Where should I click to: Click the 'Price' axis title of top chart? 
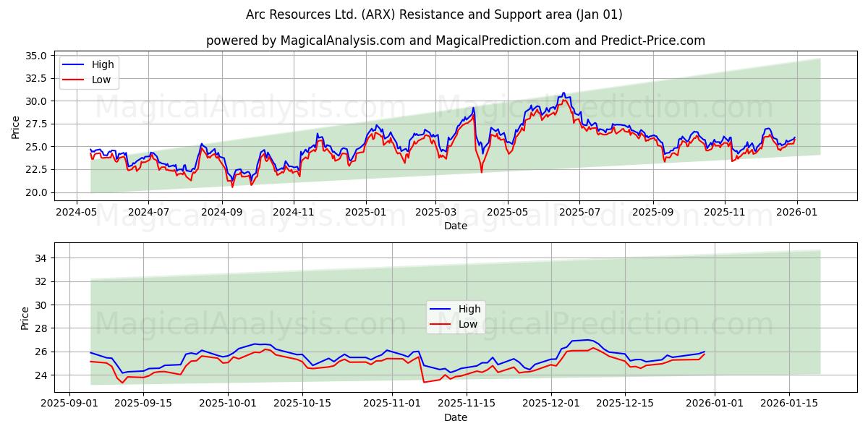pos(16,127)
